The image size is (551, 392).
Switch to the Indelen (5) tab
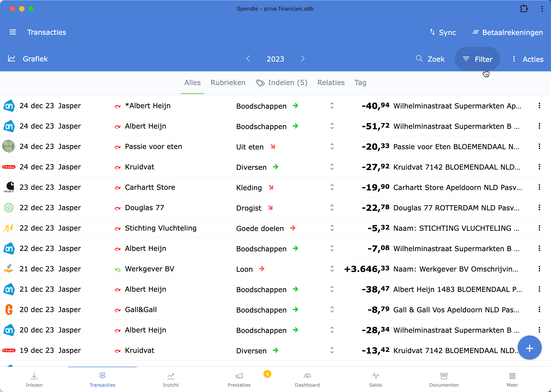coord(282,83)
